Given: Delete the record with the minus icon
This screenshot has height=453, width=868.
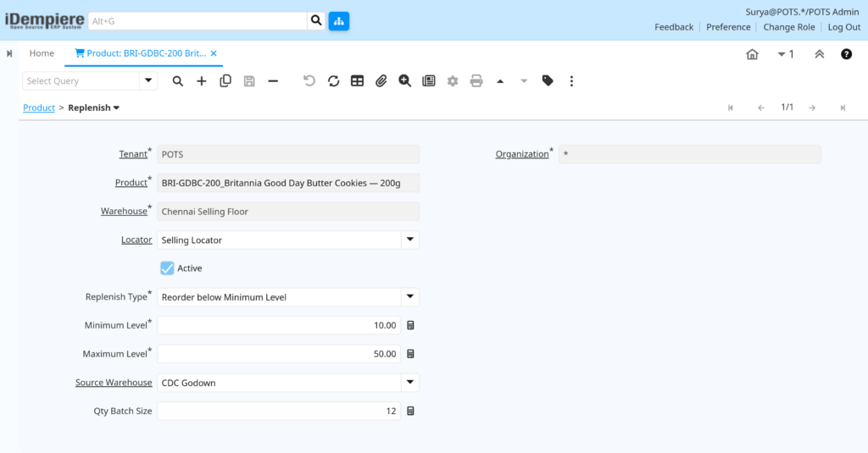Looking at the screenshot, I should click(x=273, y=80).
